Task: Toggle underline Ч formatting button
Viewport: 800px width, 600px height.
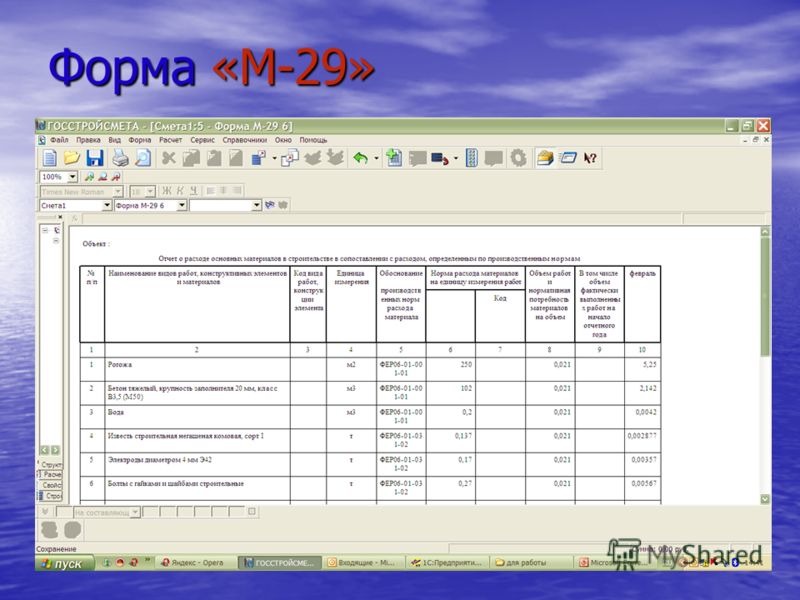Action: coord(193,191)
